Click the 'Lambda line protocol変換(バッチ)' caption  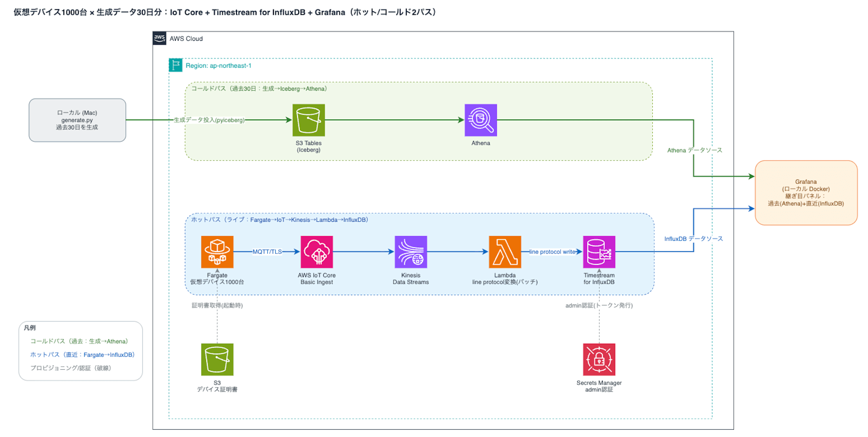point(505,279)
